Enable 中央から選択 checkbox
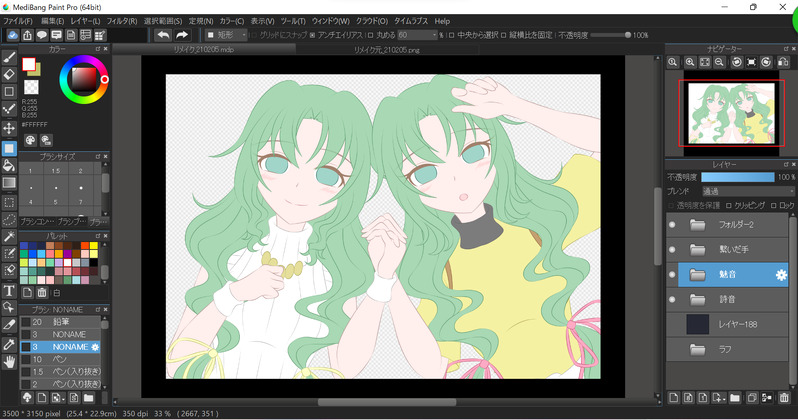798x420 pixels. (x=451, y=35)
